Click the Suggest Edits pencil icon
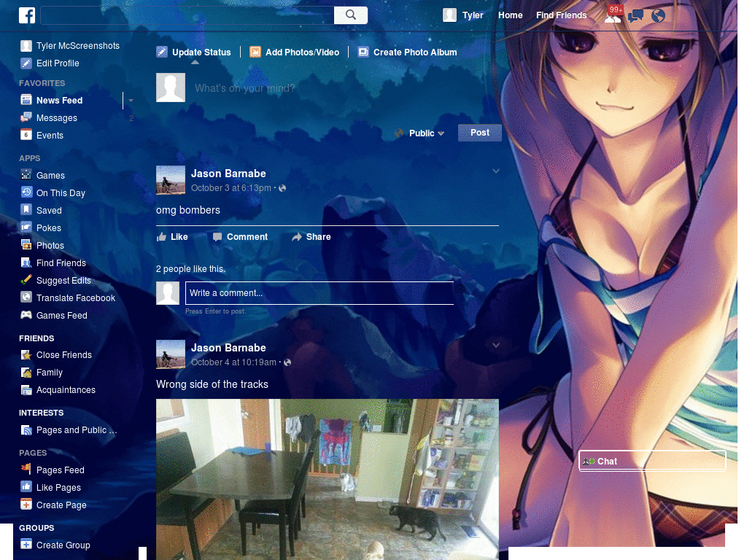This screenshot has height=560, width=747. click(x=26, y=280)
